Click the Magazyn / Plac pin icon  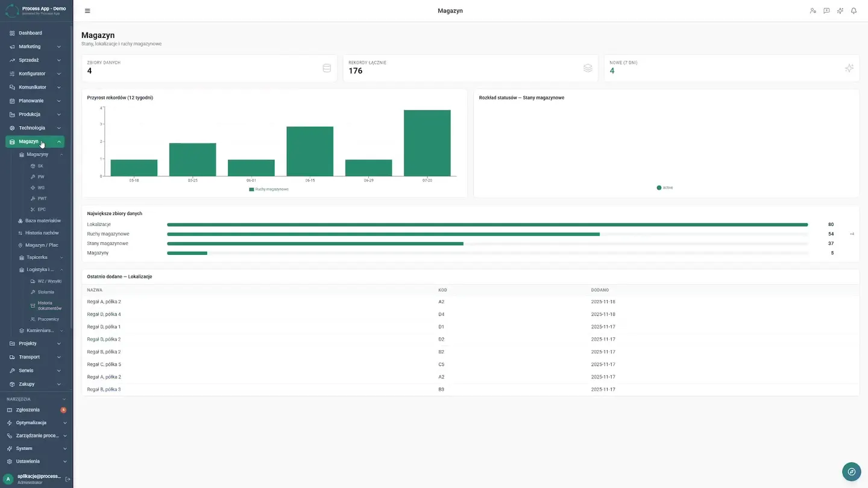click(x=20, y=245)
